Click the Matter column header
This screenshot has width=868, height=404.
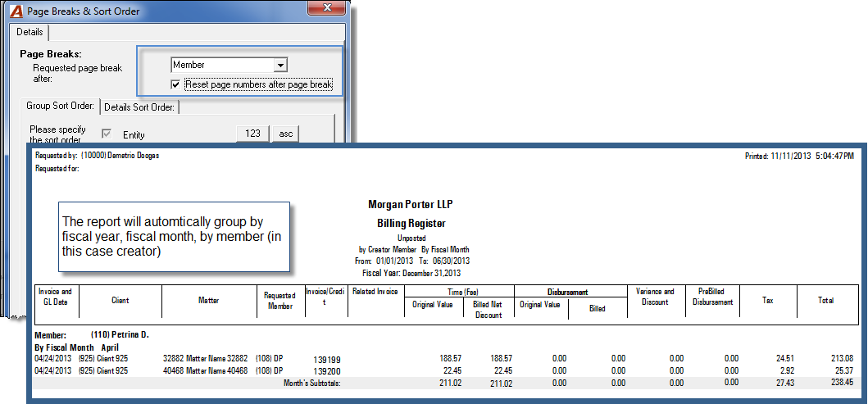(x=208, y=301)
